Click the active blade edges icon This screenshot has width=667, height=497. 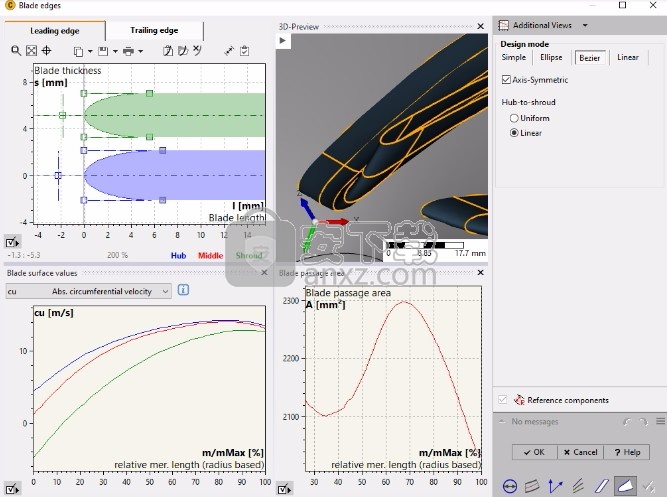coord(625,486)
